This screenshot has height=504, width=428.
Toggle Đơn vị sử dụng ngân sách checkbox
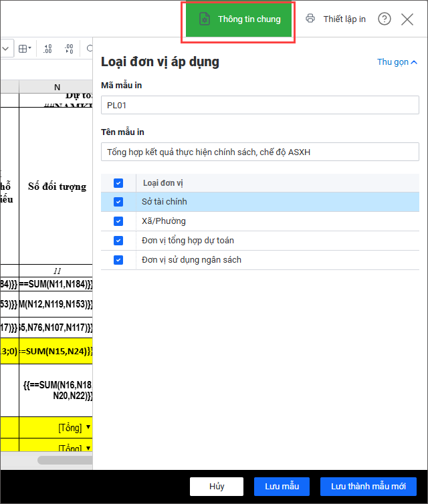[118, 260]
